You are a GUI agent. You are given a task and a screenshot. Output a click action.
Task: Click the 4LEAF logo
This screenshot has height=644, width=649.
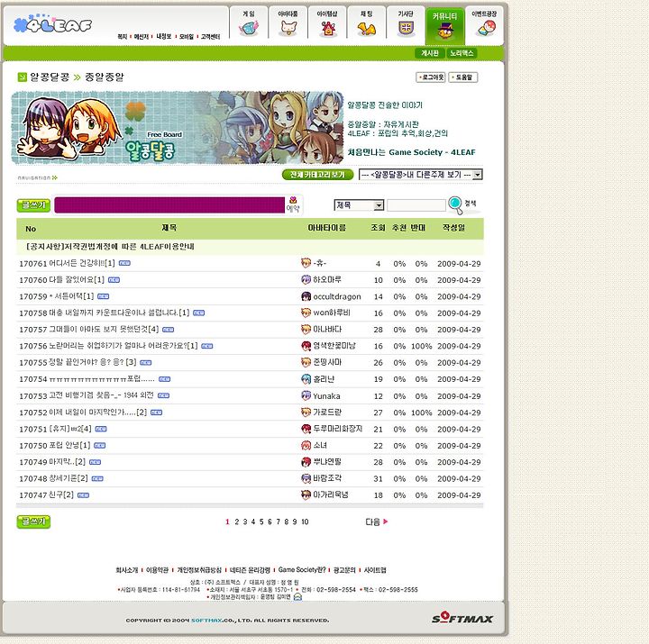click(x=52, y=25)
